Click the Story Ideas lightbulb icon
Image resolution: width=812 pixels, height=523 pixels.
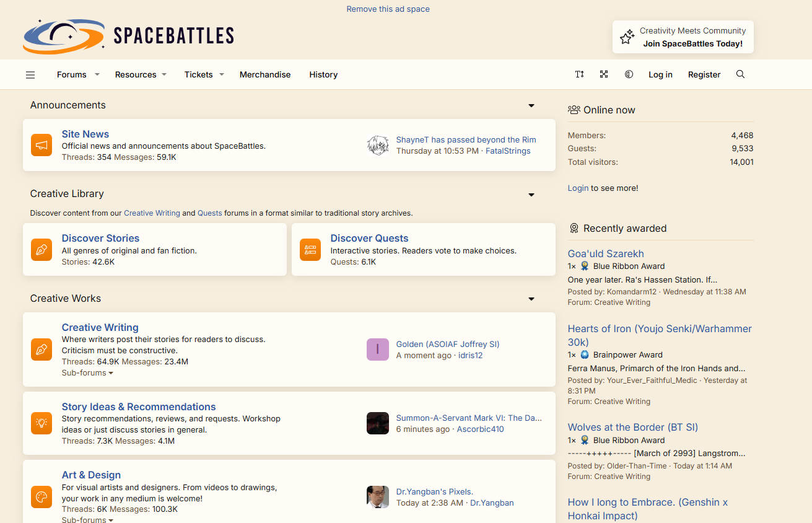pos(41,423)
